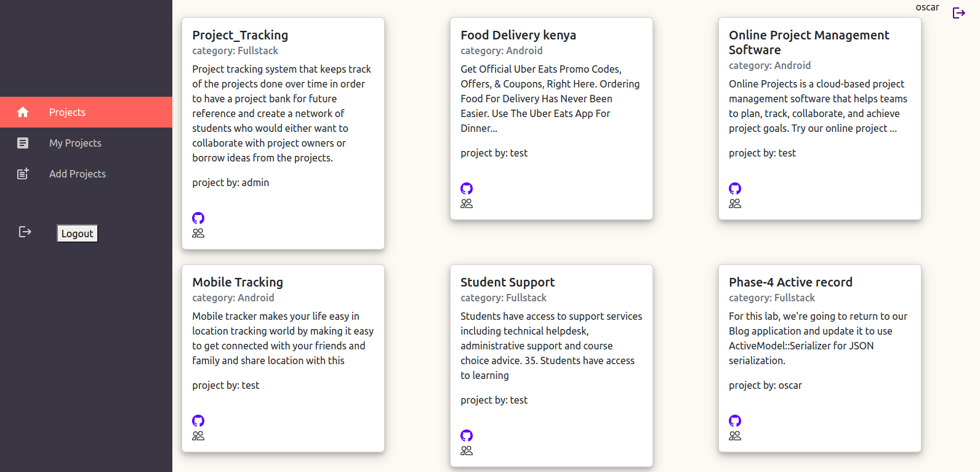Click GitHub icon on Student Support card
Screen dimensions: 980x472
pos(467,436)
